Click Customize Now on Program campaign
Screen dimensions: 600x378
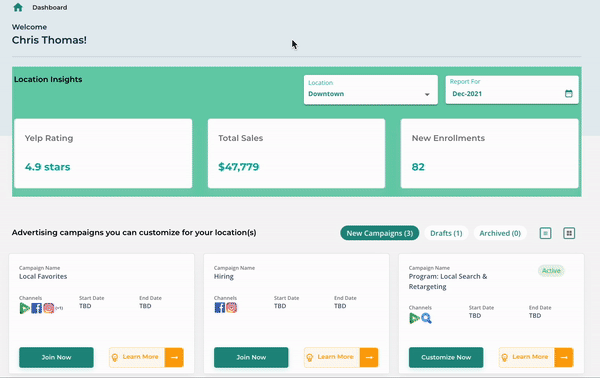[446, 357]
